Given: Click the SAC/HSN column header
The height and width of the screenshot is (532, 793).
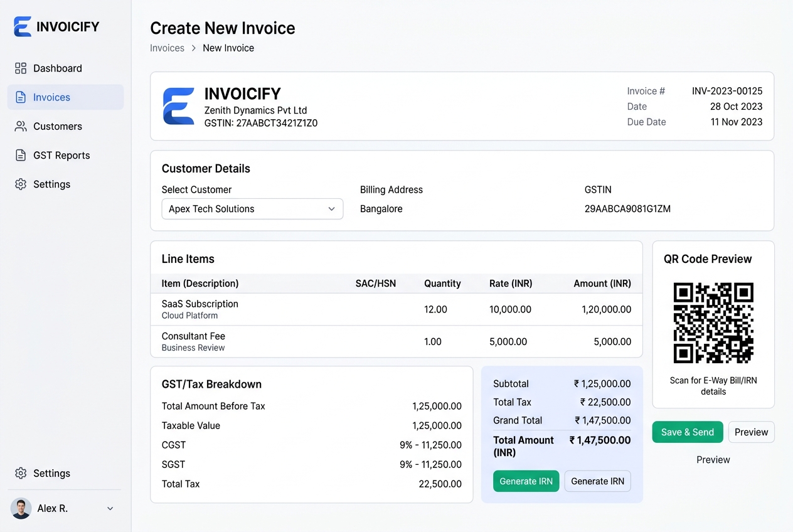Looking at the screenshot, I should pyautogui.click(x=376, y=284).
